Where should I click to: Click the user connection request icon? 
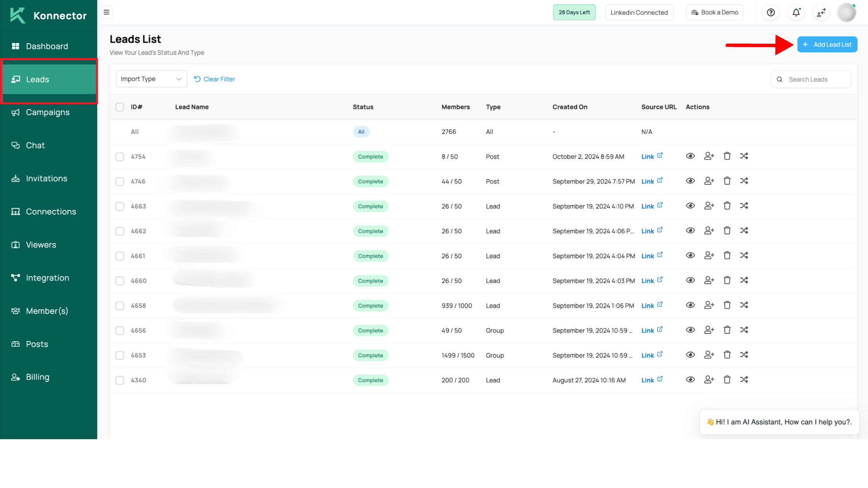click(710, 156)
